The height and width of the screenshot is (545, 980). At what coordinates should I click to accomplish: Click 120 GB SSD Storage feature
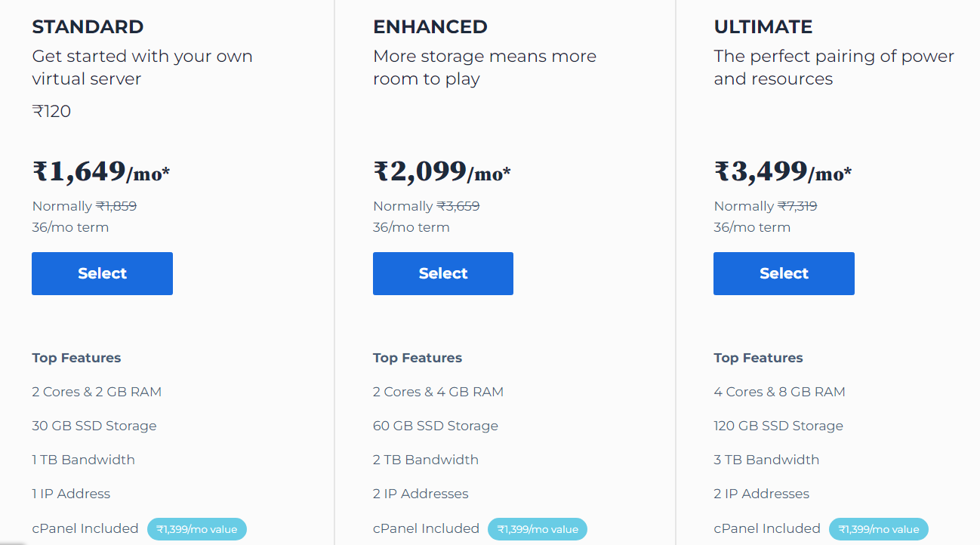pyautogui.click(x=778, y=426)
